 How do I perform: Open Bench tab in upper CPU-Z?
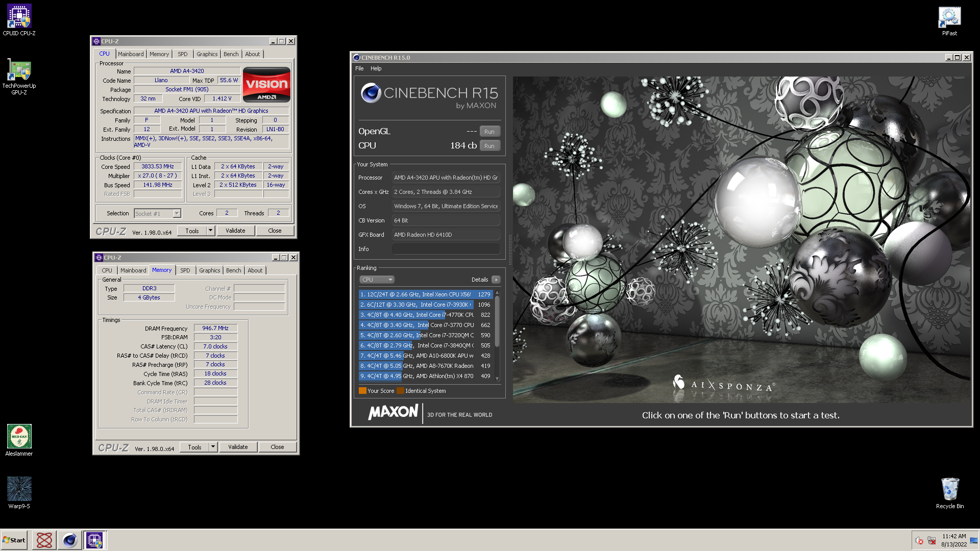pos(231,54)
